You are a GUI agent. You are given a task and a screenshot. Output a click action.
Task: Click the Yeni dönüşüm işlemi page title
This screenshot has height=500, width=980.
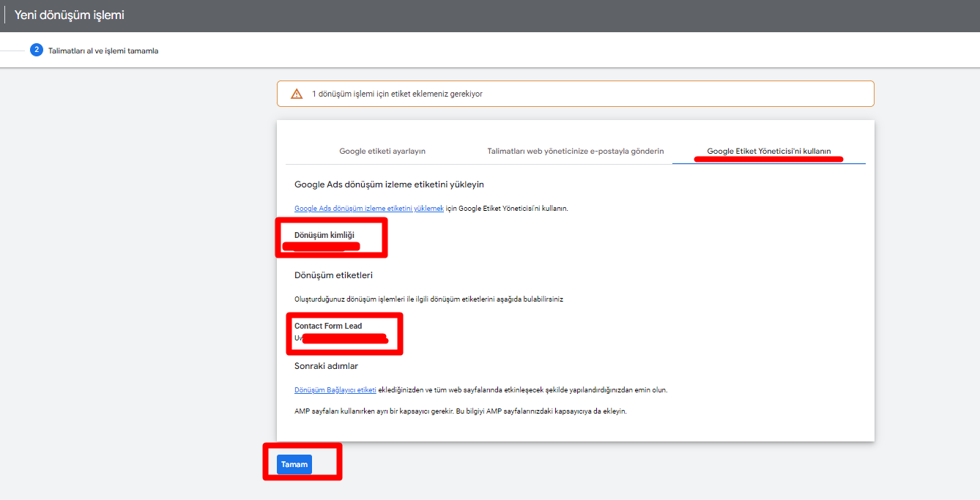coord(70,15)
